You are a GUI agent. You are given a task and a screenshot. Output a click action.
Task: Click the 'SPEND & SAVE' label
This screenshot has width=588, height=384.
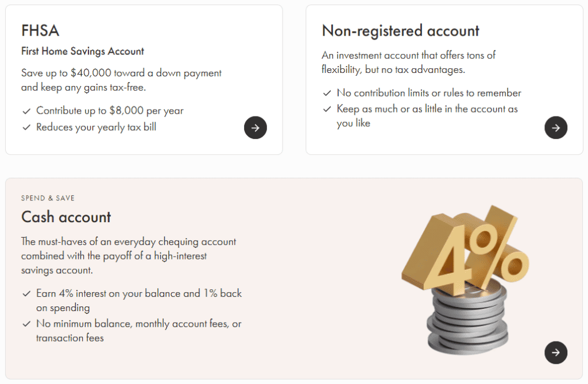[x=48, y=197]
